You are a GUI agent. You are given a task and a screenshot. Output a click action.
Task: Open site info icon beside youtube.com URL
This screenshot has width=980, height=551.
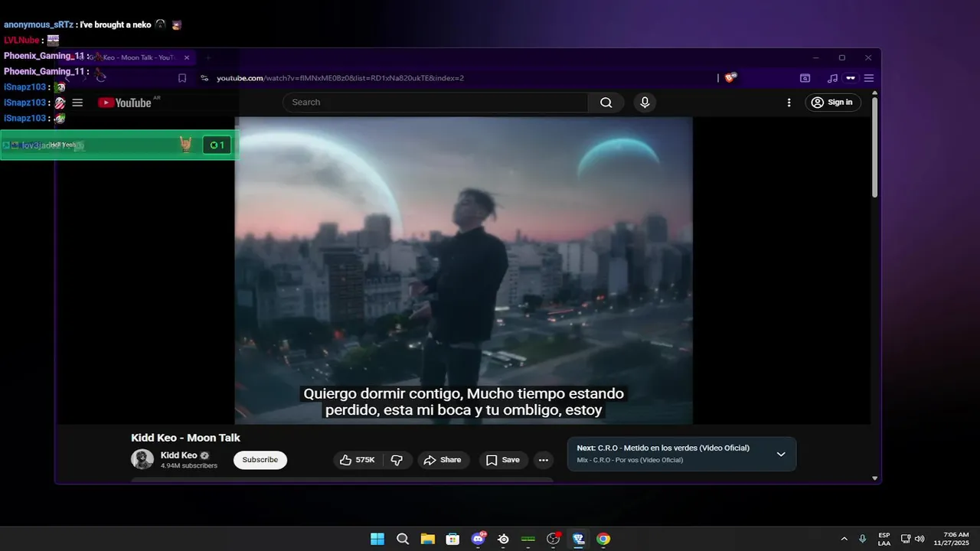(x=204, y=78)
